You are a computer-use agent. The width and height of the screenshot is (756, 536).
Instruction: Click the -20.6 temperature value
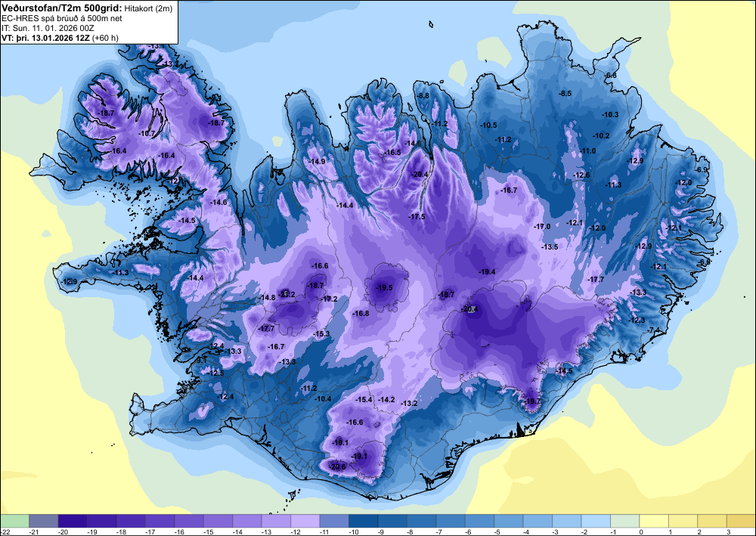pyautogui.click(x=337, y=466)
